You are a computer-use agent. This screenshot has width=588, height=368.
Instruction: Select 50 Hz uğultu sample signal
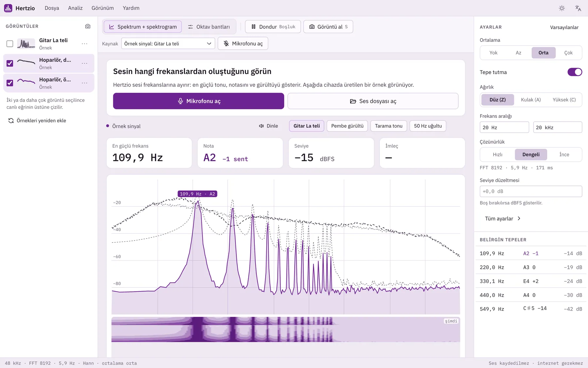tap(428, 126)
